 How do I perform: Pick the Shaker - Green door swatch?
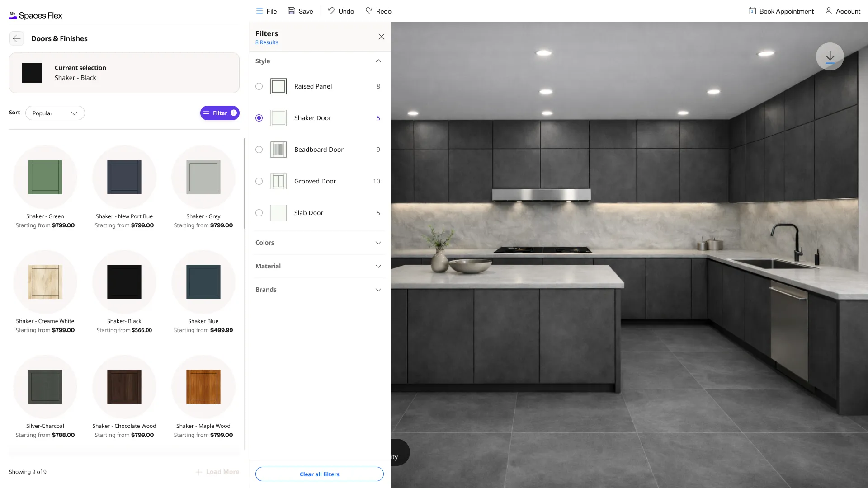[45, 177]
